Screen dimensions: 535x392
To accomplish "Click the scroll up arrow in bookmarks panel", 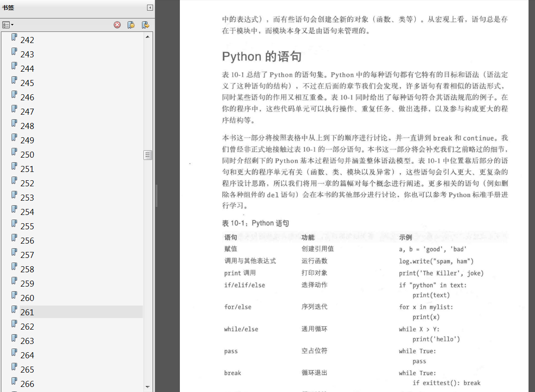I will tap(148, 37).
